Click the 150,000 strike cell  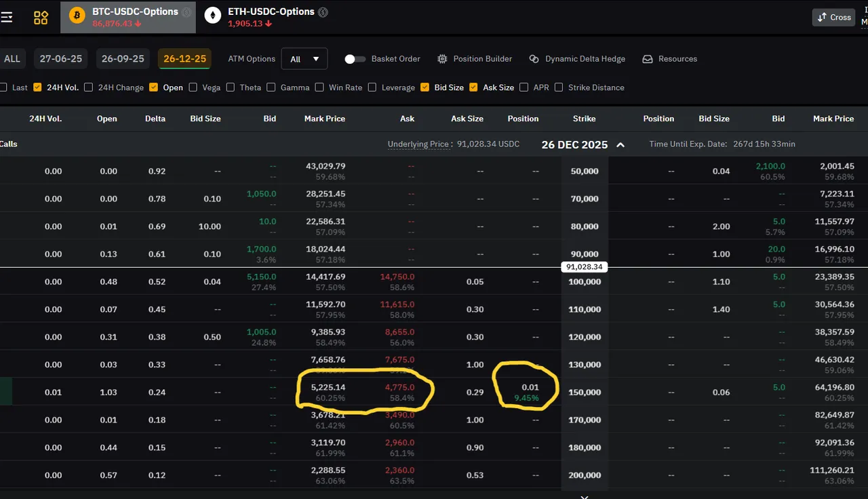coord(584,393)
